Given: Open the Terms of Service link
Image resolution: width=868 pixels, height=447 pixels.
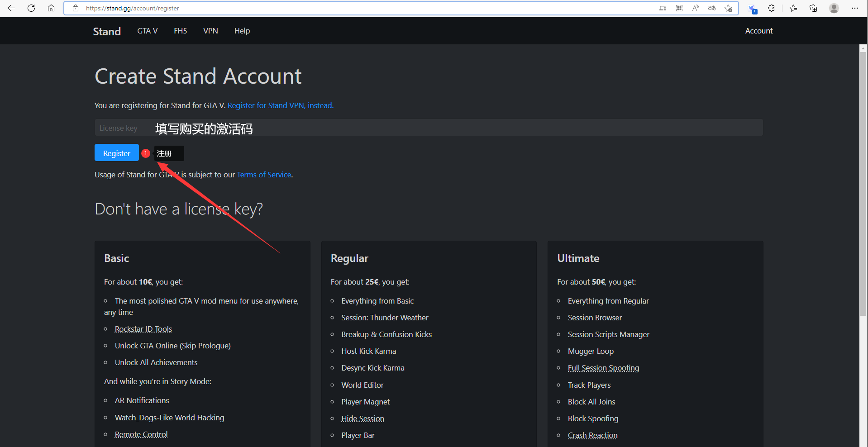Looking at the screenshot, I should point(264,175).
